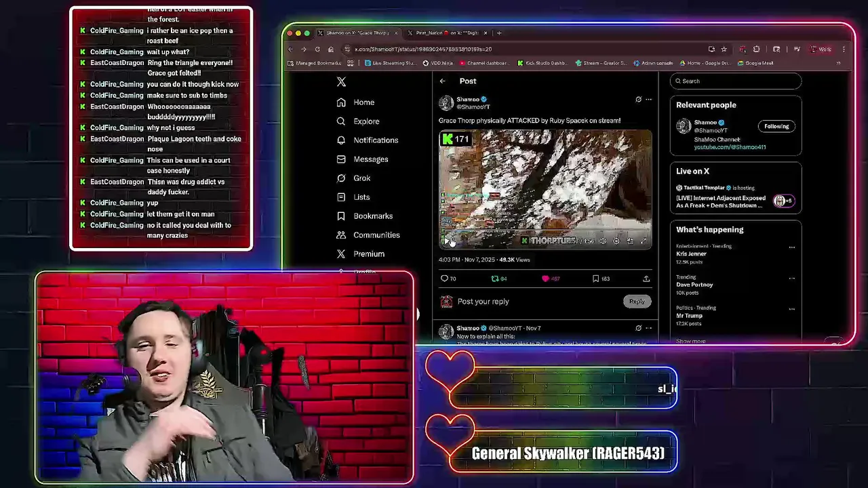Click the browser forward button
Screen dimensions: 868x488
pyautogui.click(x=304, y=49)
